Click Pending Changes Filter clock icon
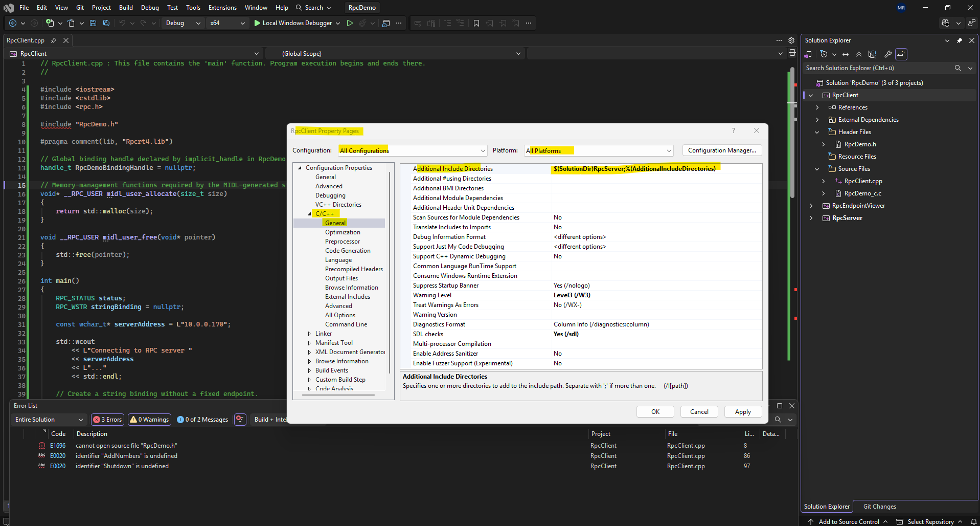The height and width of the screenshot is (526, 980). pyautogui.click(x=824, y=54)
